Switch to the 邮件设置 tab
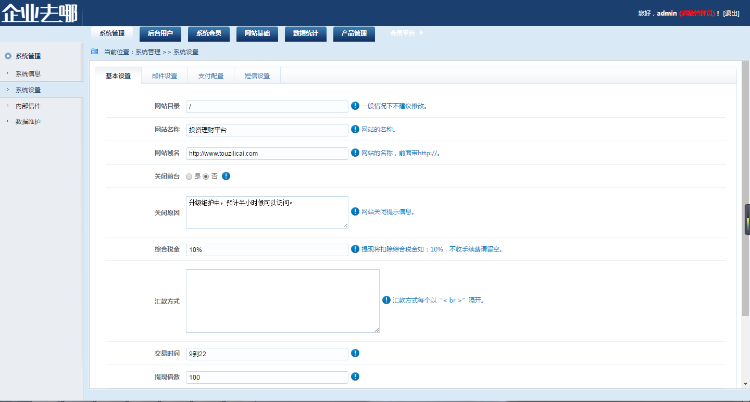 (165, 76)
